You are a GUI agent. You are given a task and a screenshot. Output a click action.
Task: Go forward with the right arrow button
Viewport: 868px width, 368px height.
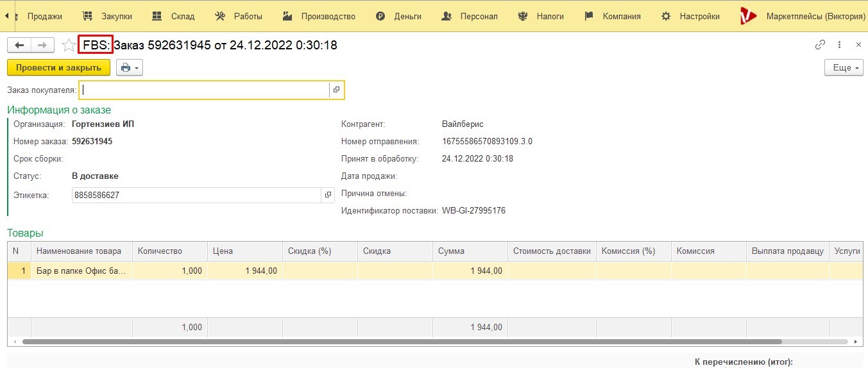[x=42, y=45]
